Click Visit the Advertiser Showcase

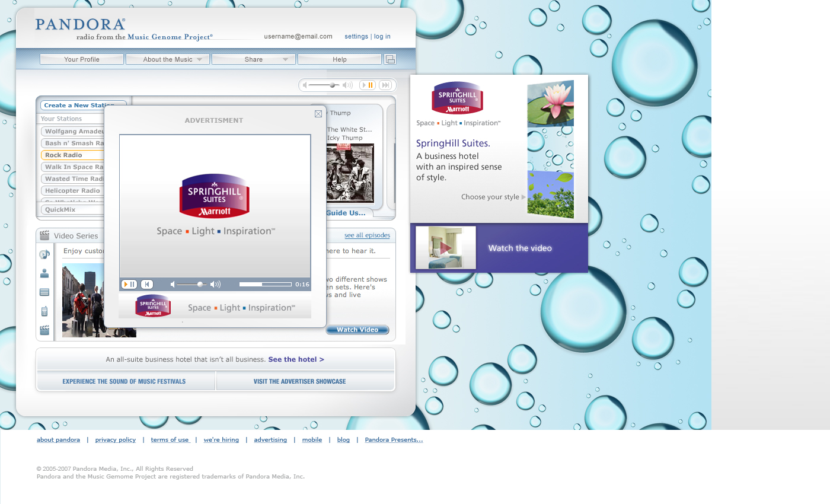coord(299,381)
